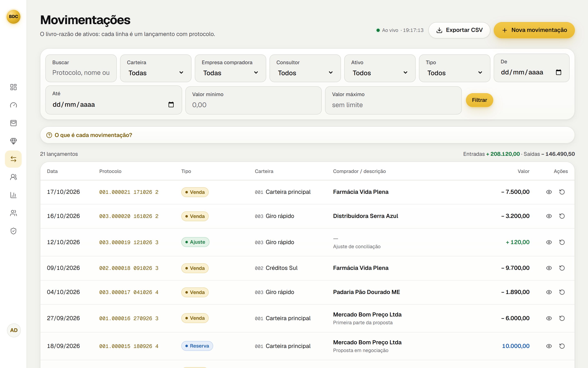View details of 27/09/2026 Mercado Bom Preço
This screenshot has width=588, height=368.
[x=549, y=318]
